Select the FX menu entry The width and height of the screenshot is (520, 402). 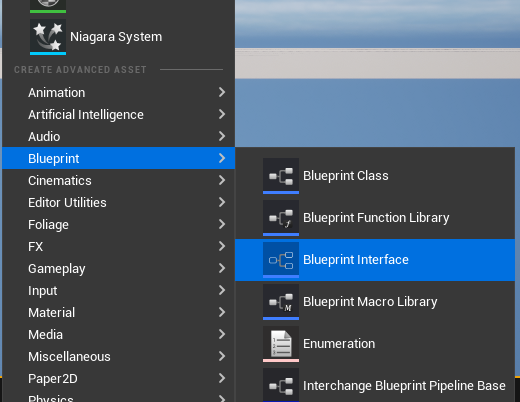[x=118, y=246]
